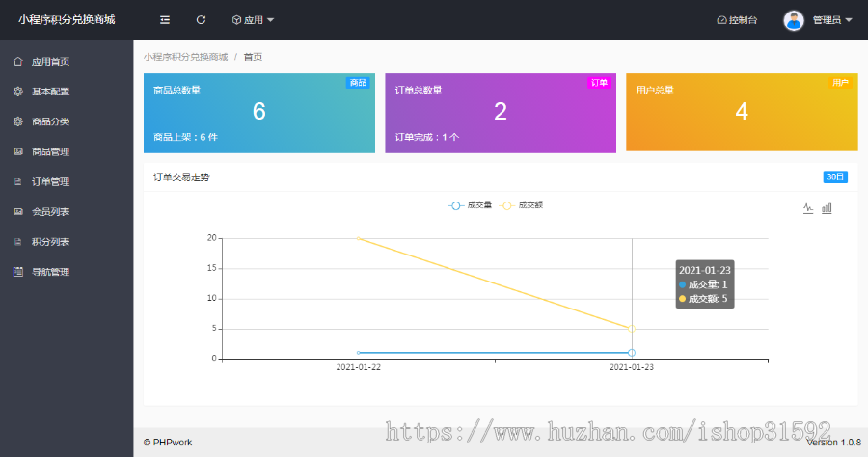Click the dashboard gauge icon by 控制台

721,20
